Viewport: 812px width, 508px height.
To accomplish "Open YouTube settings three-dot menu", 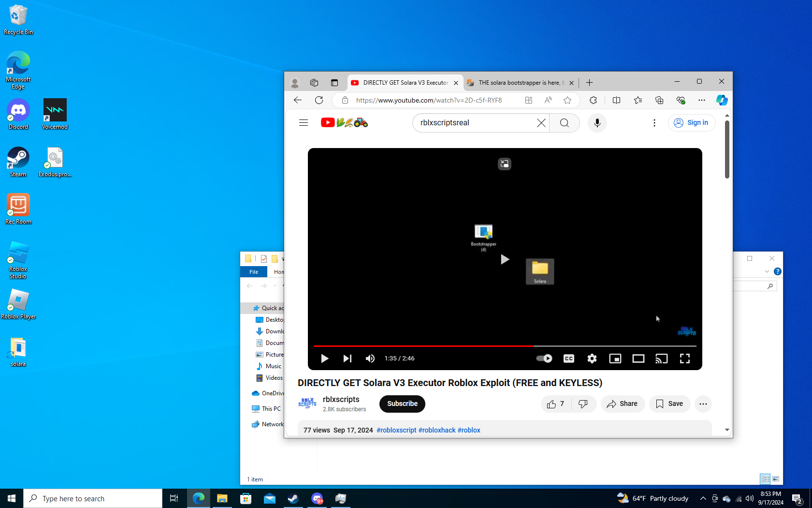I will coord(654,123).
